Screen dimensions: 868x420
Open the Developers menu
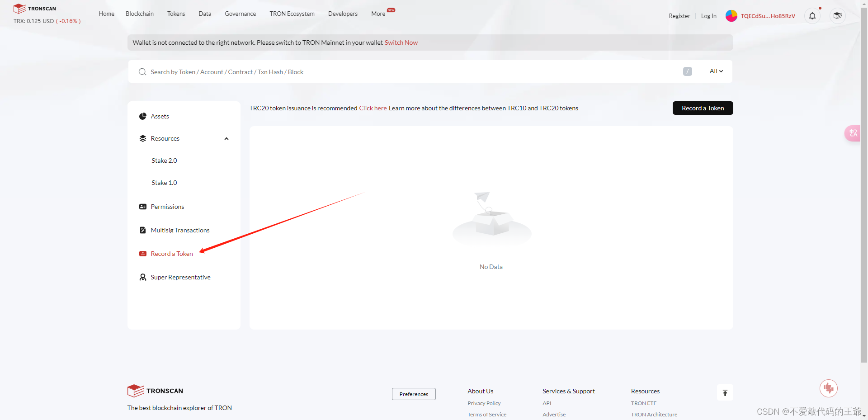point(343,14)
